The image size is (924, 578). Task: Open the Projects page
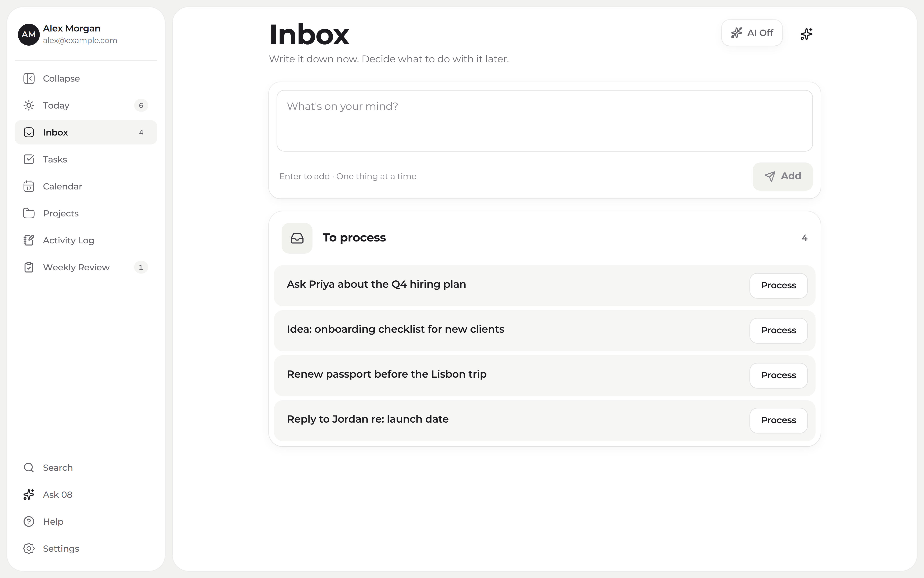(86, 213)
